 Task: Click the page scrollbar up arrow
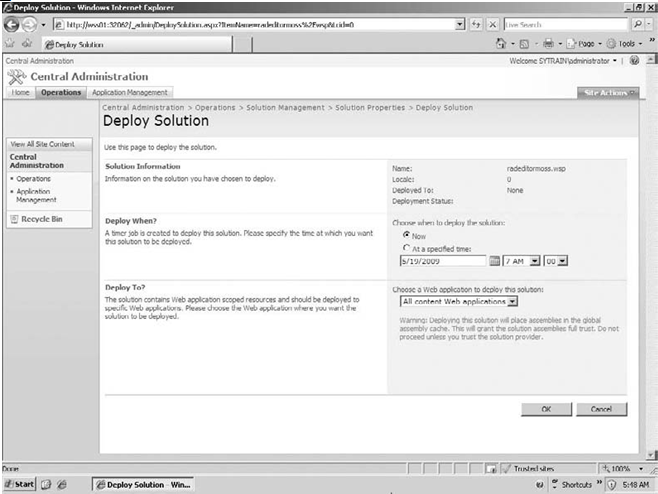[651, 59]
